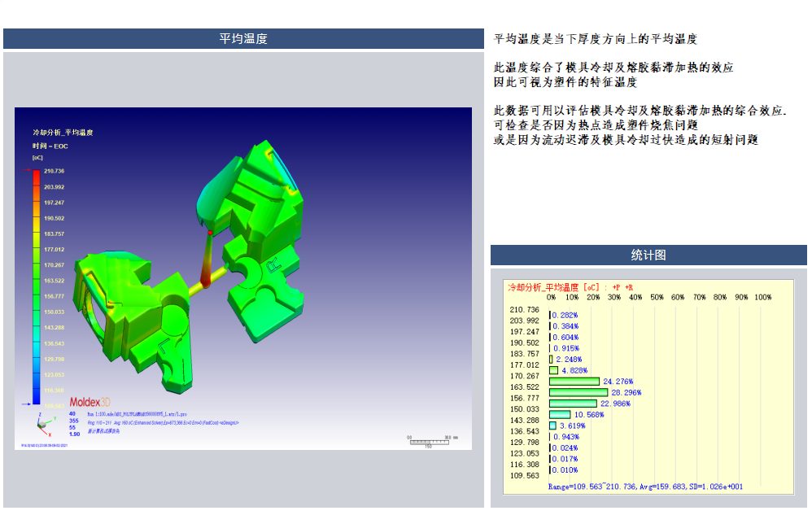The height and width of the screenshot is (515, 812).
Task: Select the 统计图 section header
Action: 648,255
